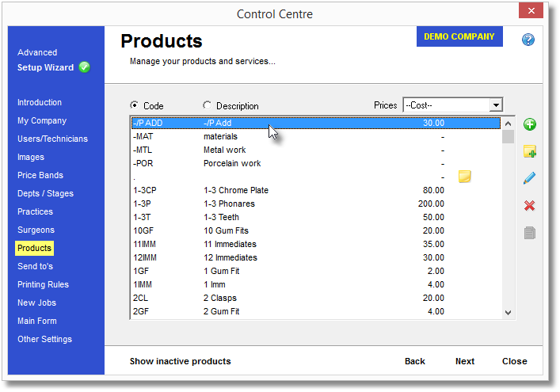This screenshot has width=560, height=392.
Task: Click the green add product icon
Action: click(530, 124)
